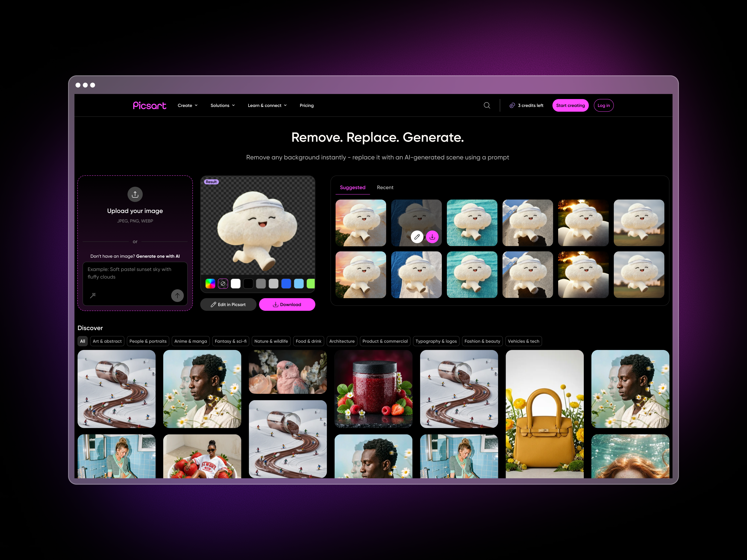747x560 pixels.
Task: Choose the white background swatch
Action: pyautogui.click(x=236, y=283)
